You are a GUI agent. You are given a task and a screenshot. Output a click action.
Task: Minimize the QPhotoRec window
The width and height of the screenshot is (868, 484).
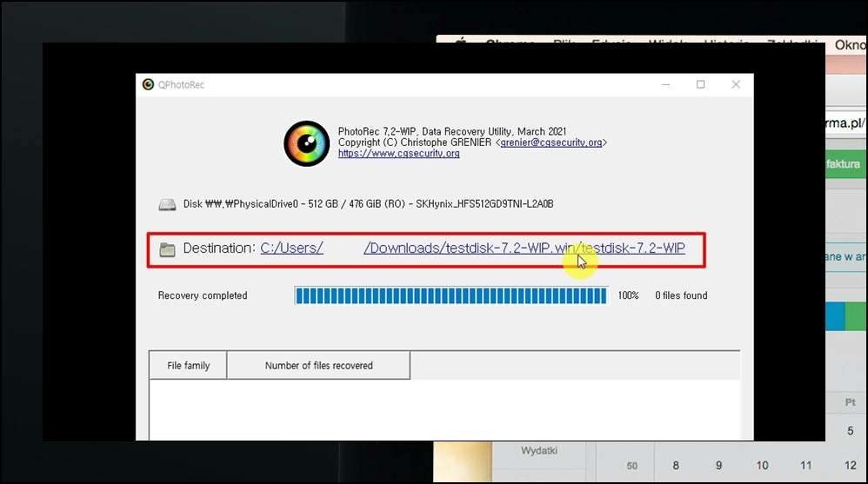click(666, 84)
